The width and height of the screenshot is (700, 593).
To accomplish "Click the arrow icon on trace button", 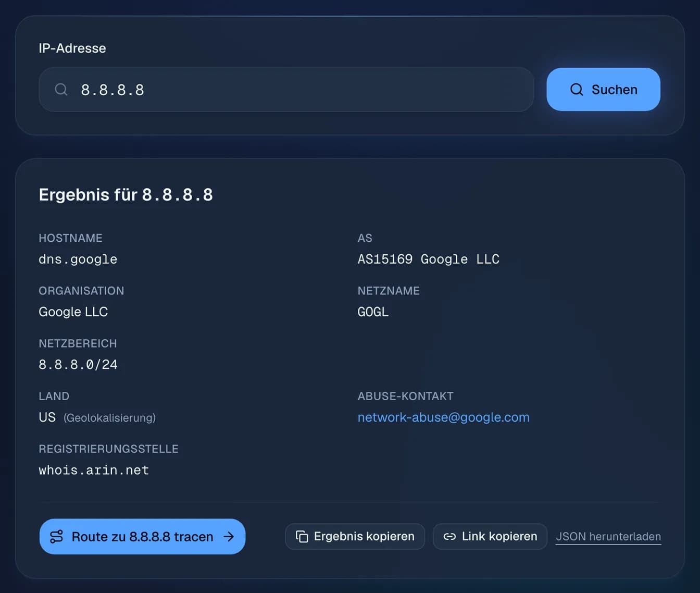I will 229,537.
